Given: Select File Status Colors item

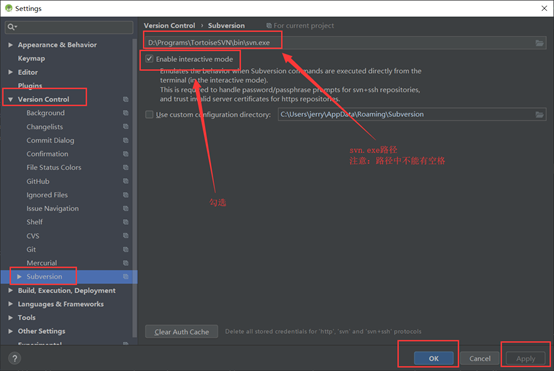Looking at the screenshot, I should point(54,167).
